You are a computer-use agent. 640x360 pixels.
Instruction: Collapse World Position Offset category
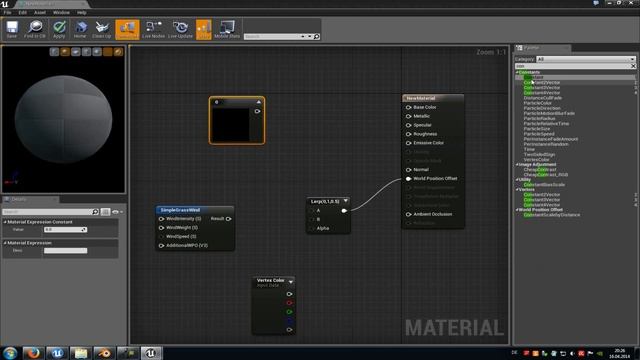[517, 210]
